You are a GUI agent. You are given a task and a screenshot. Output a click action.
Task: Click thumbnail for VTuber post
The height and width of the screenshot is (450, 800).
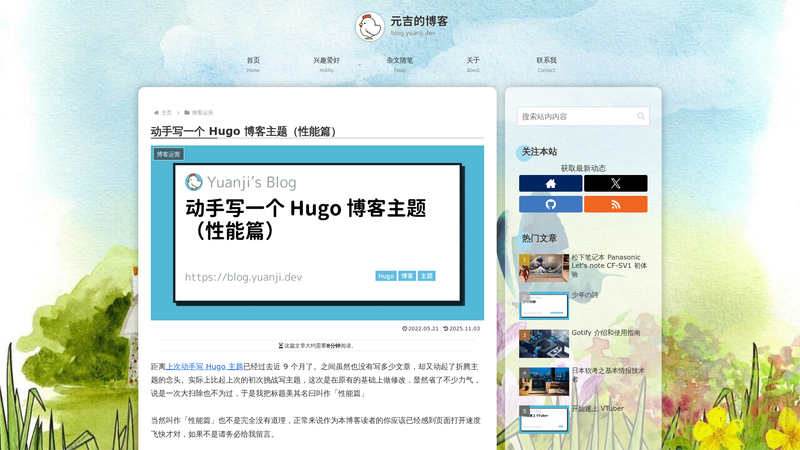[x=544, y=419]
